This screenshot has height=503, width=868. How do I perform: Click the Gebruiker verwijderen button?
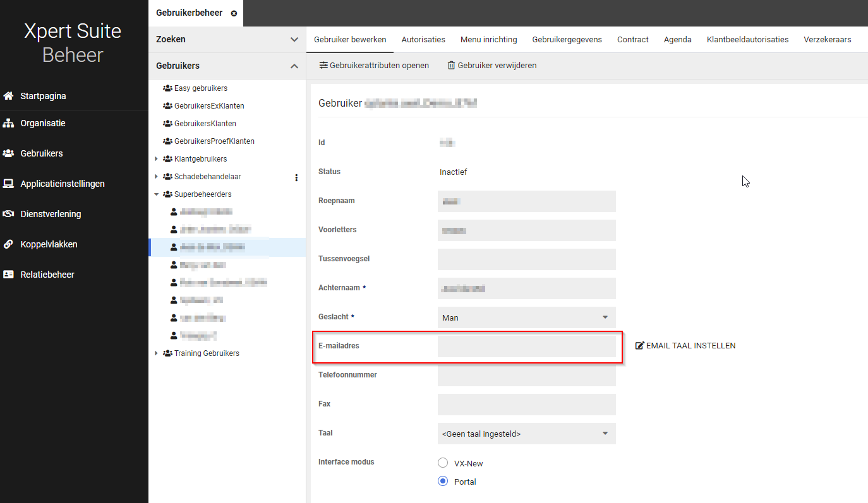[492, 65]
